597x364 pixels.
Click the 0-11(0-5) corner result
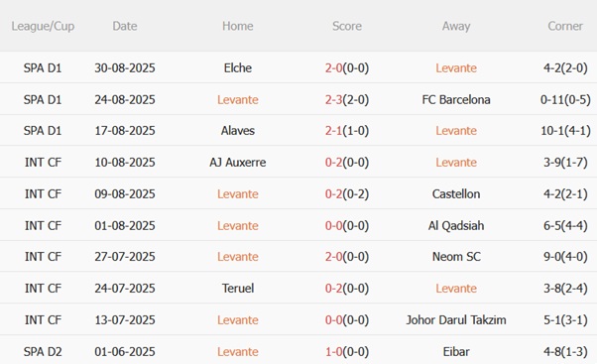tap(565, 100)
